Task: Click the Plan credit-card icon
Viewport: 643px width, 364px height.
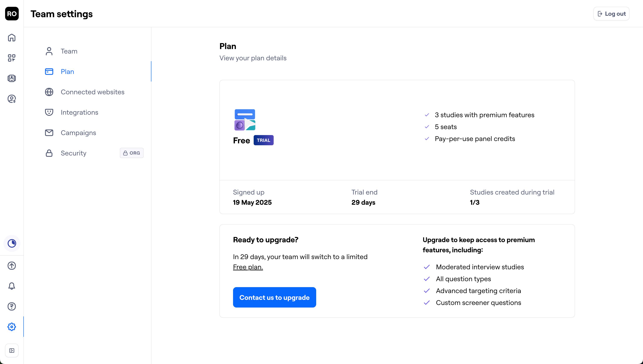Action: pos(49,72)
